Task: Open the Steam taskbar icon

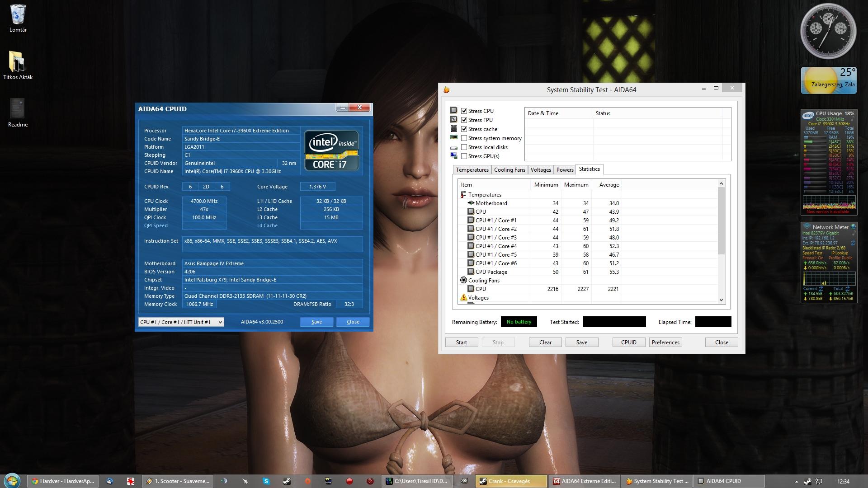Action: (x=287, y=481)
